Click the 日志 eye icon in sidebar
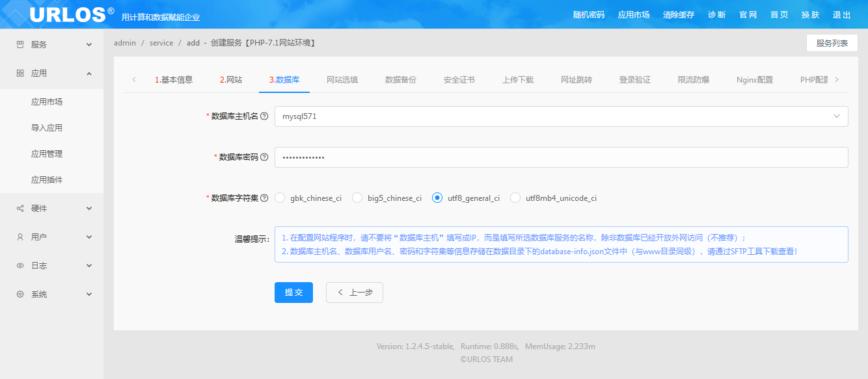This screenshot has width=868, height=379. 20,266
